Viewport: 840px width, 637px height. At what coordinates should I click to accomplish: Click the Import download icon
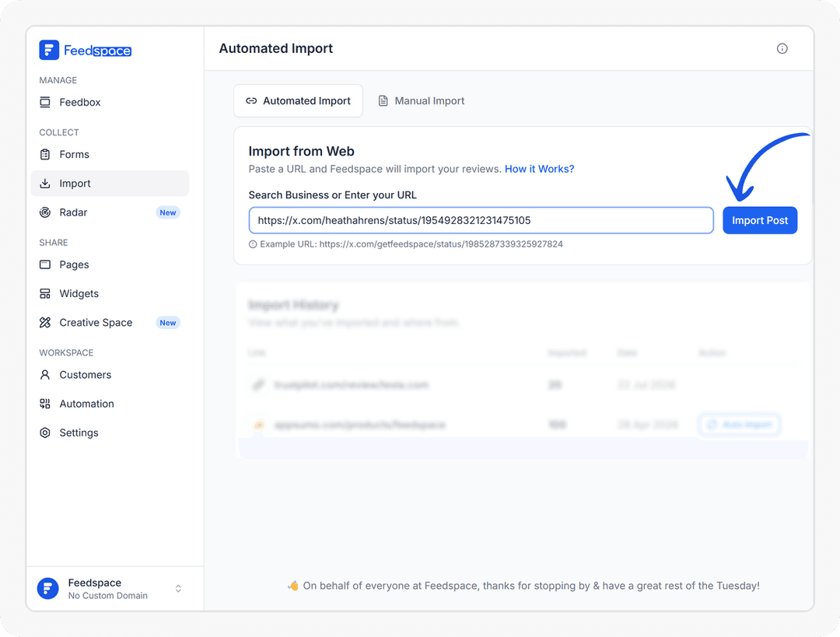point(45,184)
